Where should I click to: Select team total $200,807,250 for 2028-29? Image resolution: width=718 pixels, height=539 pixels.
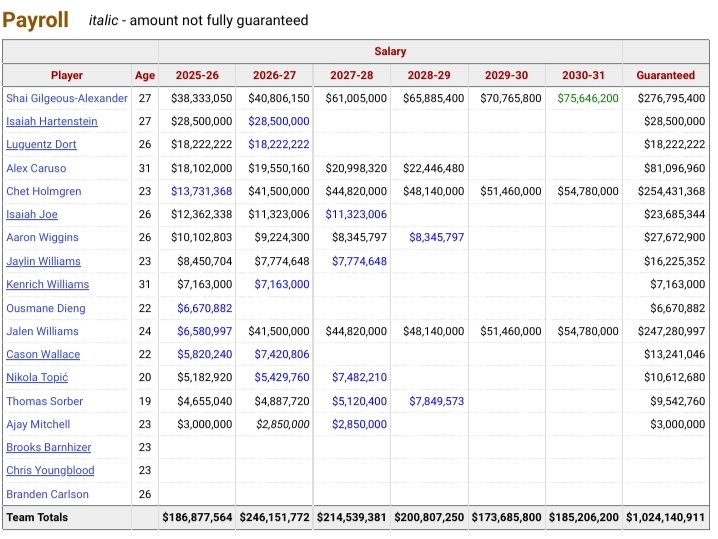tap(429, 517)
